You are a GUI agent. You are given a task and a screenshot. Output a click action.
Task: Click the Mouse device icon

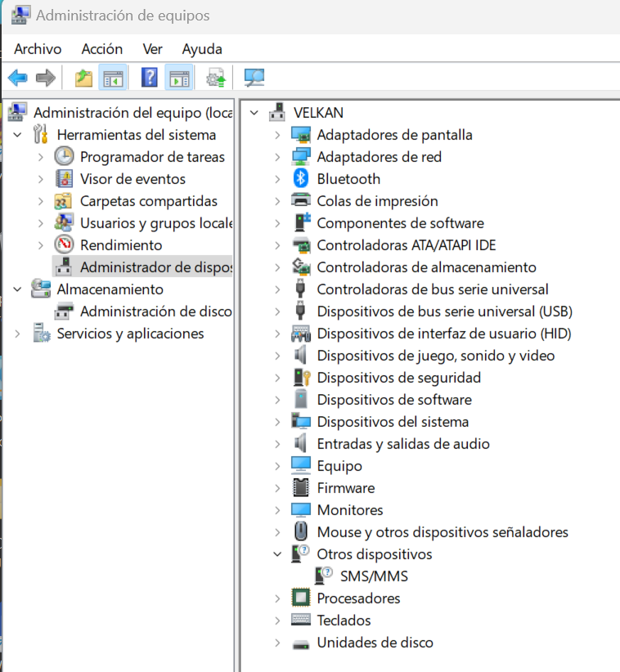[300, 531]
